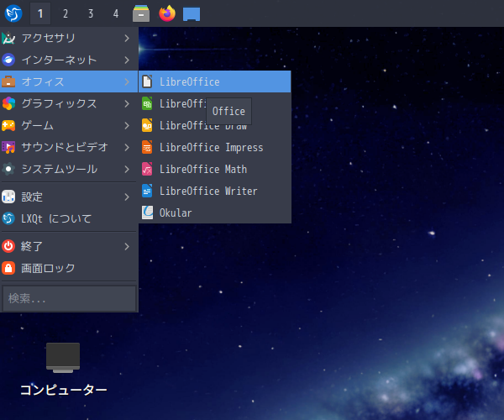504x420 pixels.
Task: Open the サウンドとビデオ menu entry
Action: [x=69, y=147]
